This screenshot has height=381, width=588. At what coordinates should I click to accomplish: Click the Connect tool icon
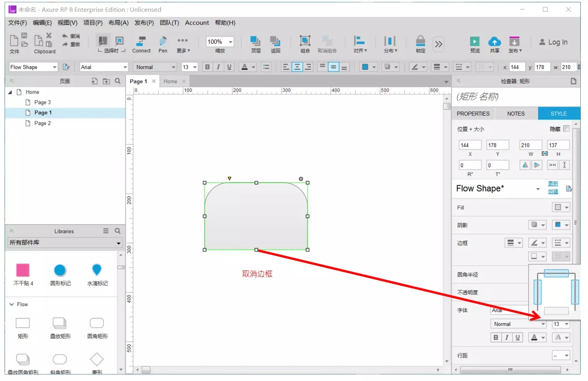pos(141,41)
